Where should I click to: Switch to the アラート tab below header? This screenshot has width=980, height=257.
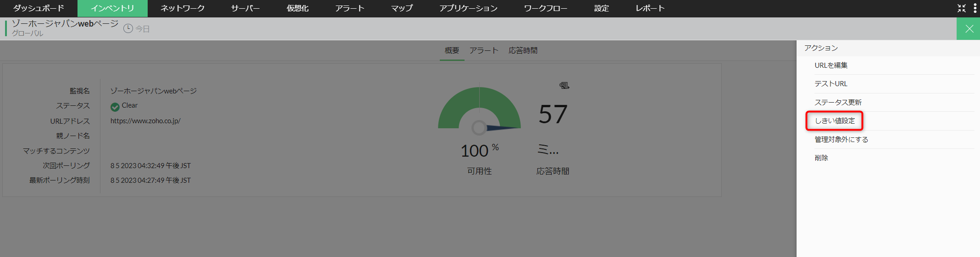[x=484, y=50]
